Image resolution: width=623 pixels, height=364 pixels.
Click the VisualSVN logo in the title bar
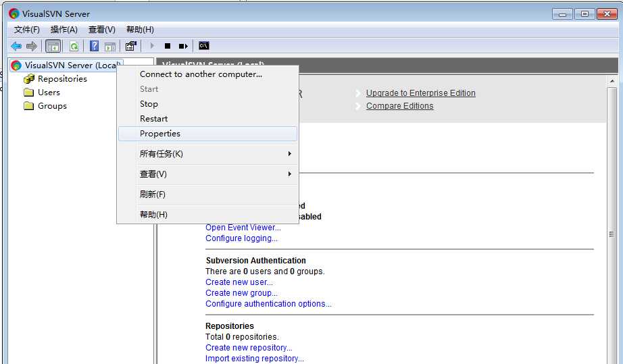pos(14,14)
